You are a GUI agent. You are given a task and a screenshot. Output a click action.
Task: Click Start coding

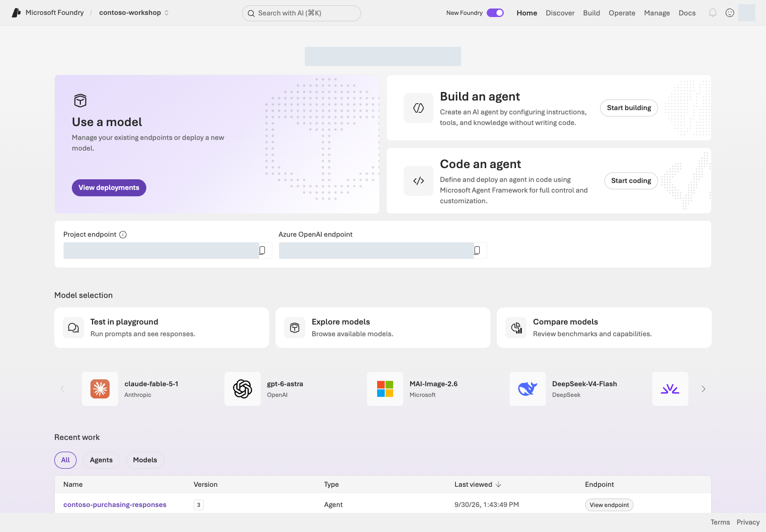pyautogui.click(x=631, y=181)
